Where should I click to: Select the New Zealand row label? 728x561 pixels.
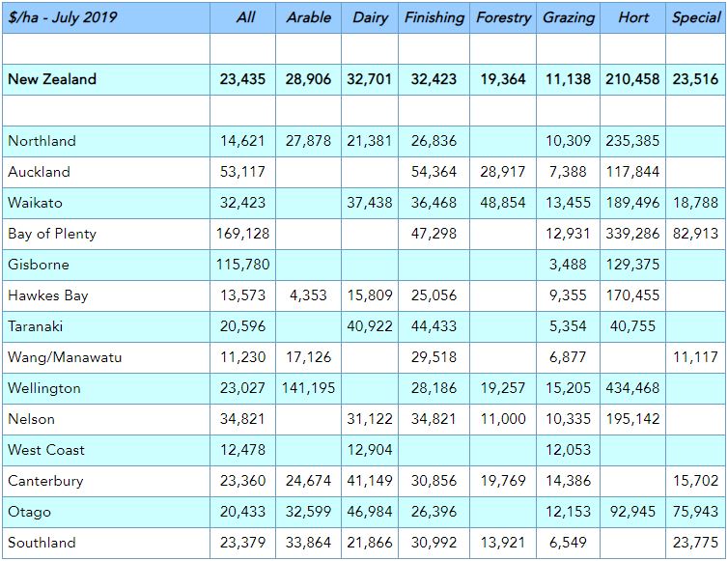pos(52,79)
